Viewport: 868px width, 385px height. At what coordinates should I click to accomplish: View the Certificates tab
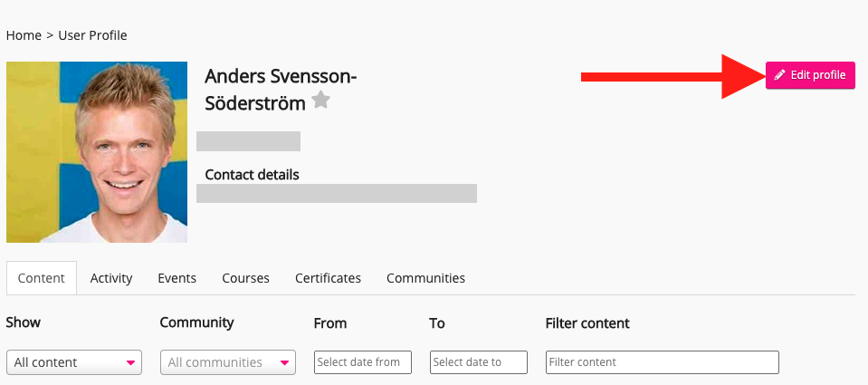click(x=328, y=278)
